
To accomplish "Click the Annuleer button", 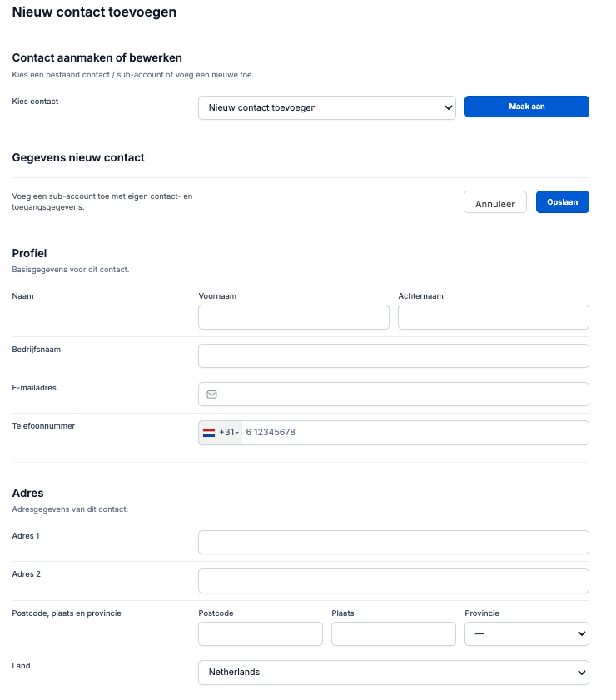I will [x=495, y=204].
